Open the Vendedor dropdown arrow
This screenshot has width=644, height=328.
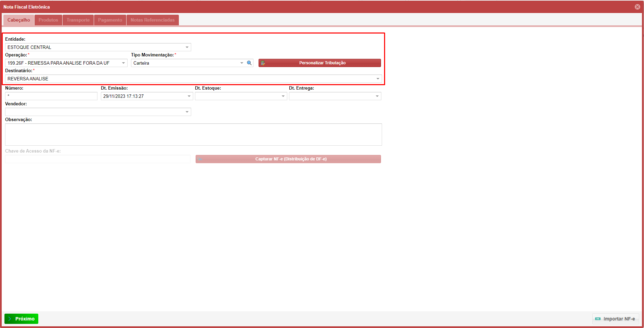pos(187,112)
